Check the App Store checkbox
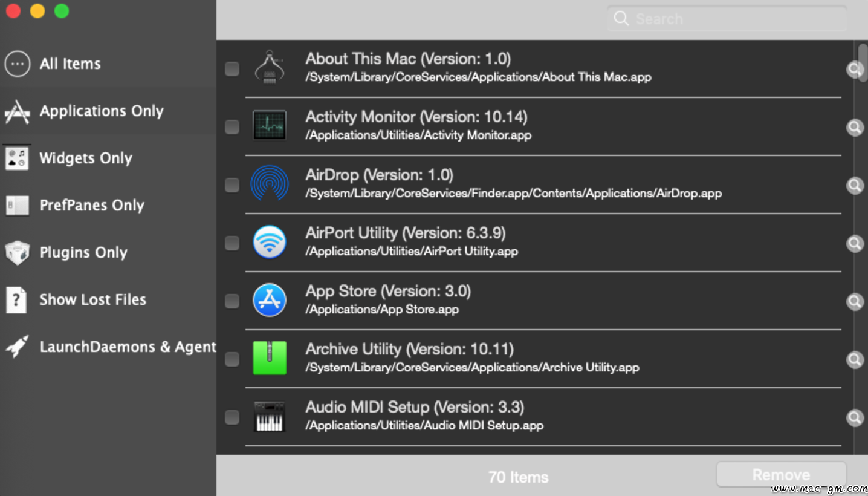The image size is (868, 496). pos(232,301)
